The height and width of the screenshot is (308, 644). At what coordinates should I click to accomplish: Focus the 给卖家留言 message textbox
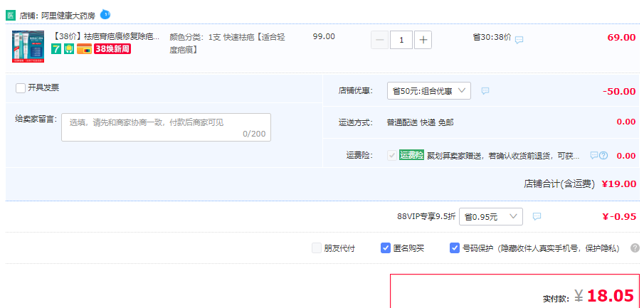pos(166,127)
